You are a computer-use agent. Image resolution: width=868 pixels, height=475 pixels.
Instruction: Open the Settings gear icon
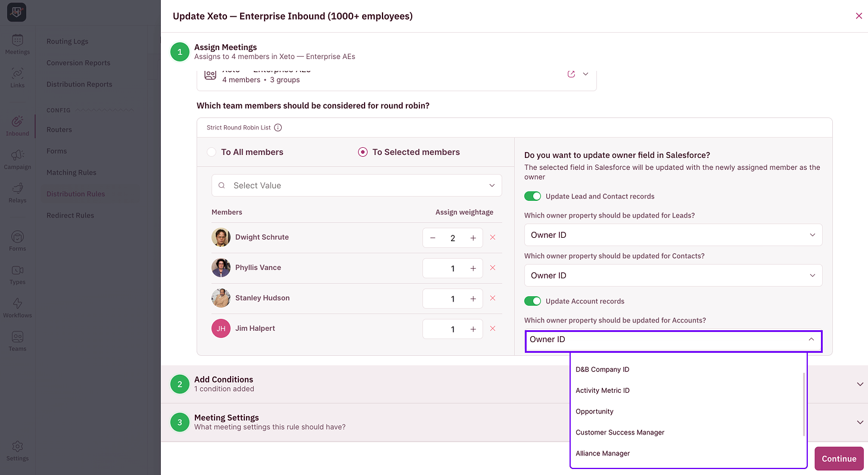coord(17,446)
